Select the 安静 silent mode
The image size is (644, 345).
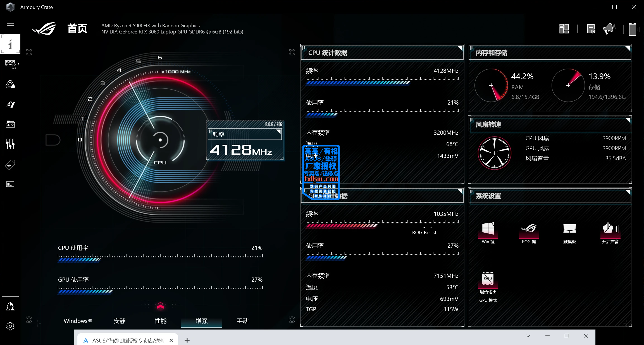[120, 321]
